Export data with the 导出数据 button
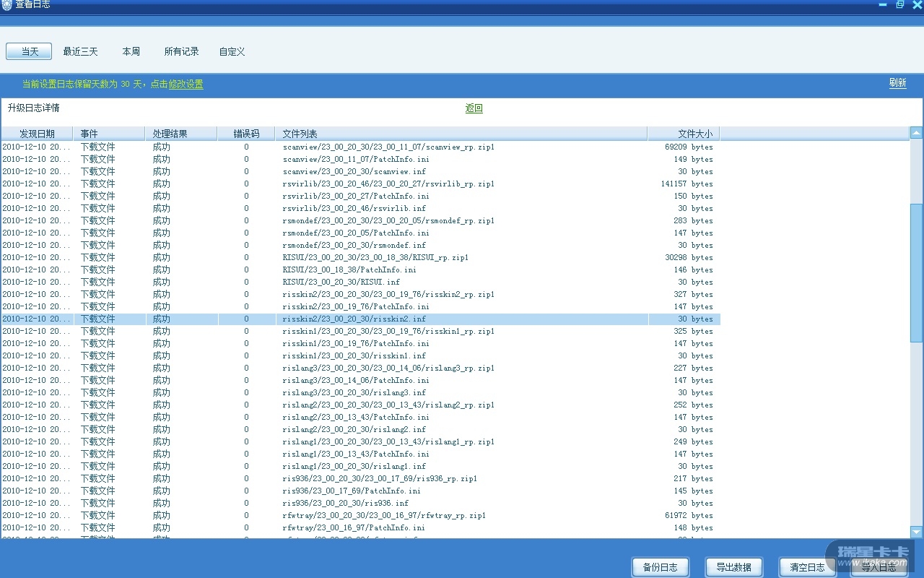This screenshot has height=578, width=924. pyautogui.click(x=733, y=567)
